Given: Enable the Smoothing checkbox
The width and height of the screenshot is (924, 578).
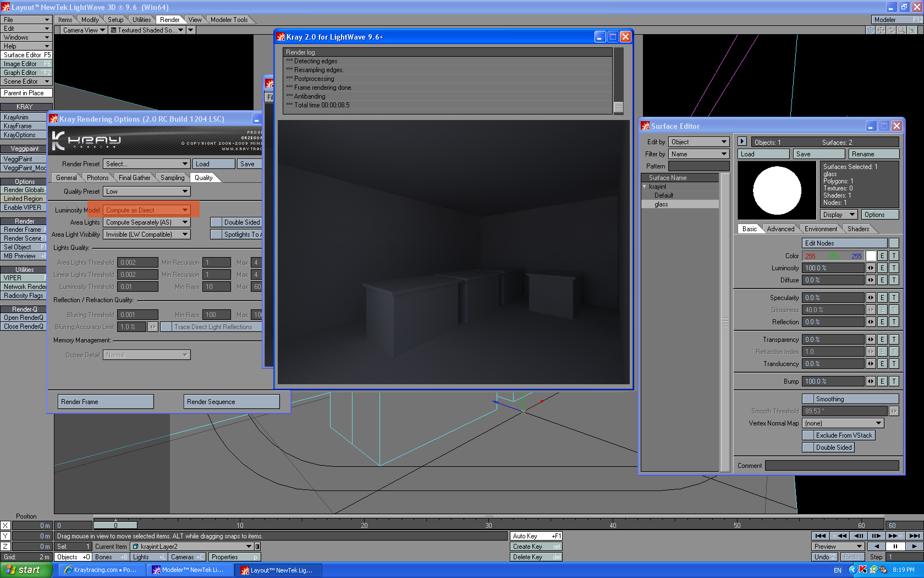Looking at the screenshot, I should point(808,399).
